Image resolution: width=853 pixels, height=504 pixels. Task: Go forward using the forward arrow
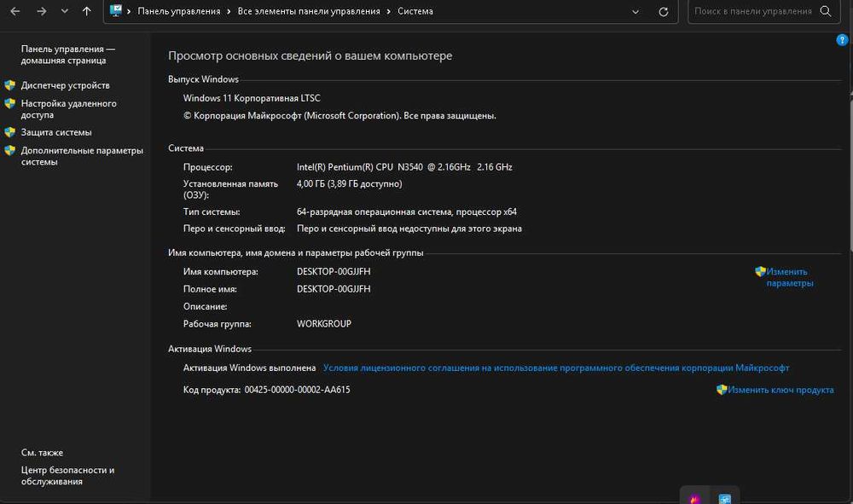click(41, 11)
